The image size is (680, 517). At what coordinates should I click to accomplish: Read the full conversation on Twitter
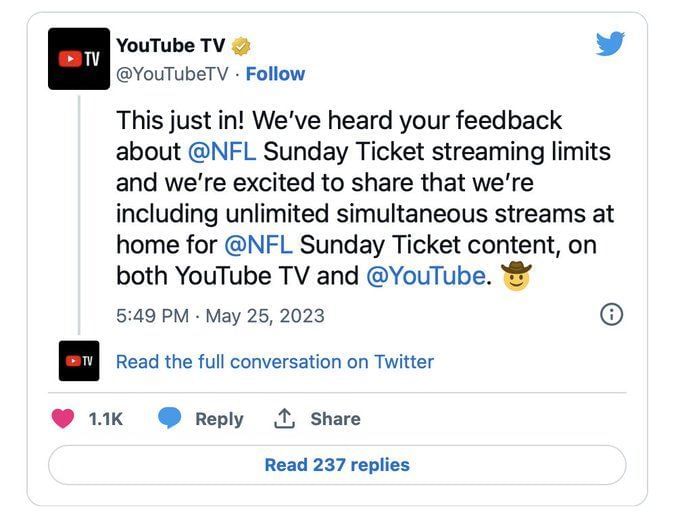(x=274, y=362)
